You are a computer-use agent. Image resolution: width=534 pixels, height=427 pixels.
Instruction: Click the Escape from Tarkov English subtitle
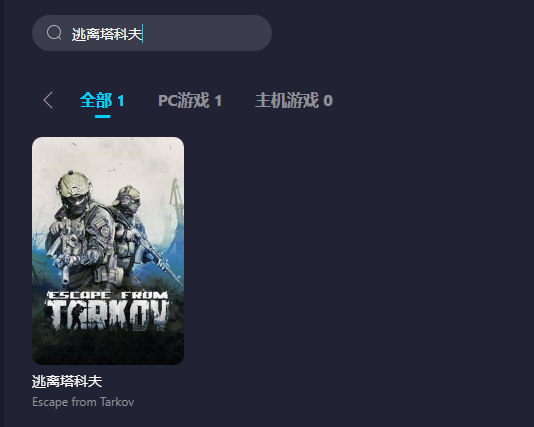click(x=83, y=402)
